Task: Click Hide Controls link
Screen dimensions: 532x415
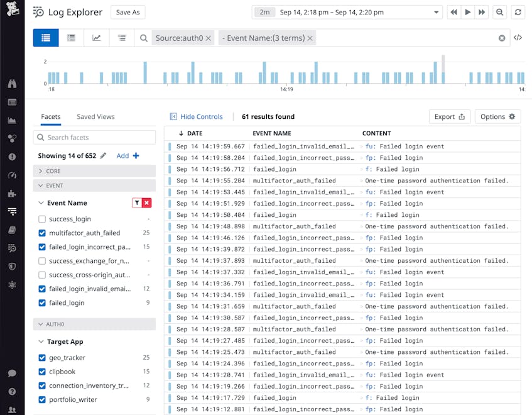Action: click(x=197, y=116)
